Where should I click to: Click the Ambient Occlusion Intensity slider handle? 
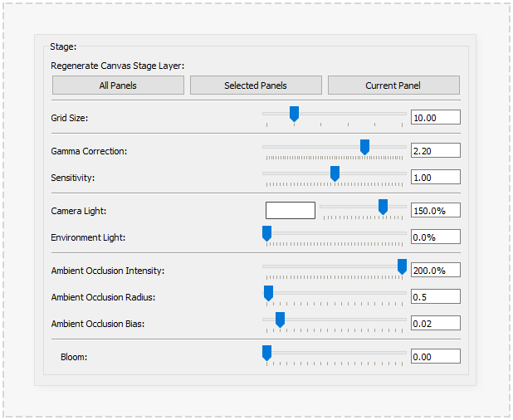coord(402,266)
